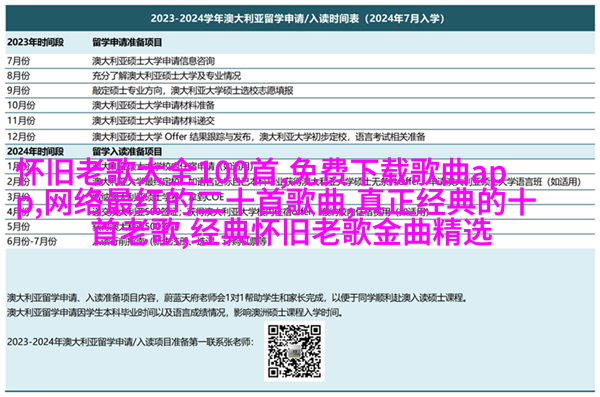Select the "2024年时间段" section header

click(x=35, y=151)
